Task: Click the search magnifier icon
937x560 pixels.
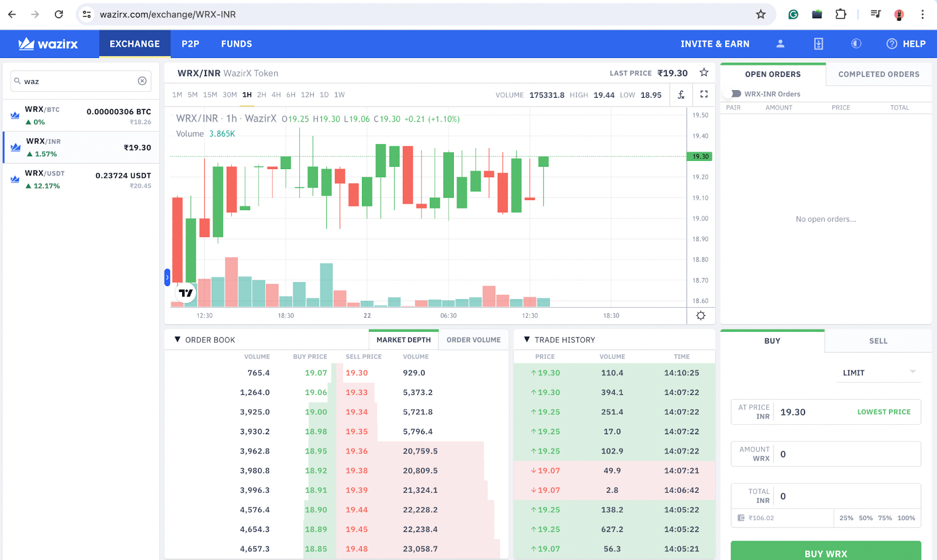Action: click(x=18, y=81)
